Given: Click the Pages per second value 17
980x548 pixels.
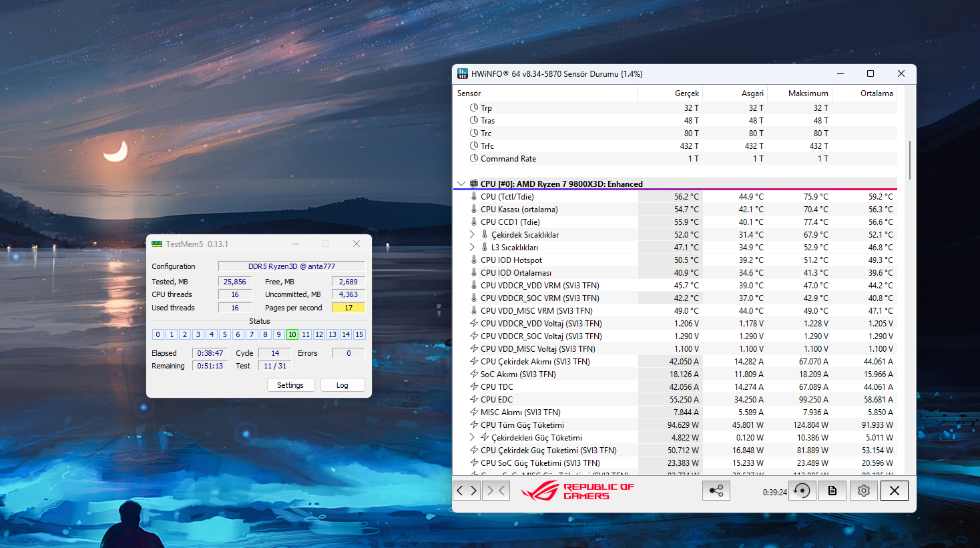Looking at the screenshot, I should (x=348, y=308).
